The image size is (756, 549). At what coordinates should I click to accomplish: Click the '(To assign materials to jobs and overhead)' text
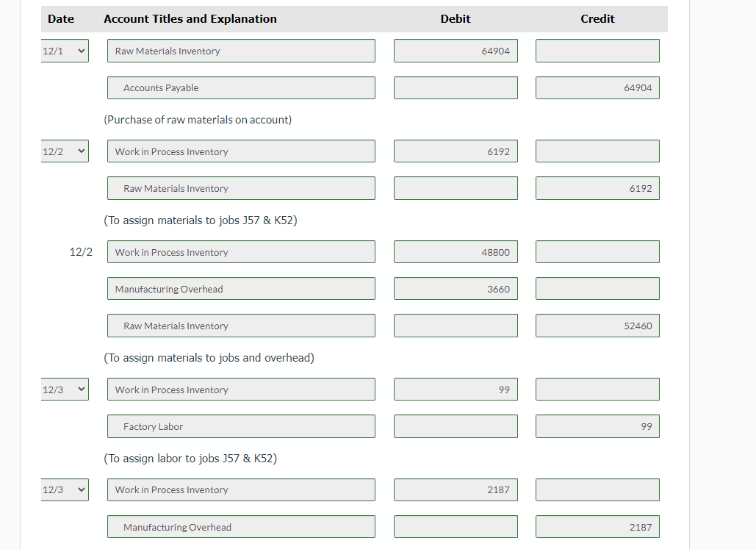(x=209, y=357)
